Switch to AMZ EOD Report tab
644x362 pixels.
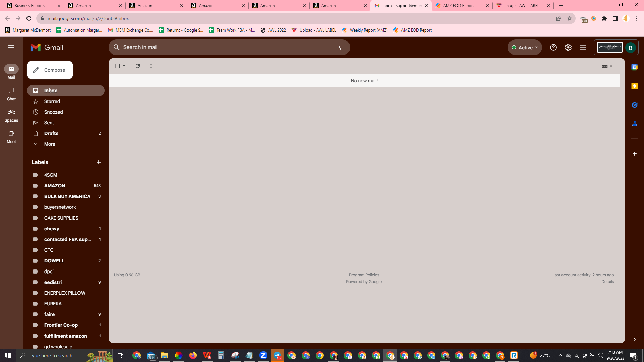coord(462,6)
